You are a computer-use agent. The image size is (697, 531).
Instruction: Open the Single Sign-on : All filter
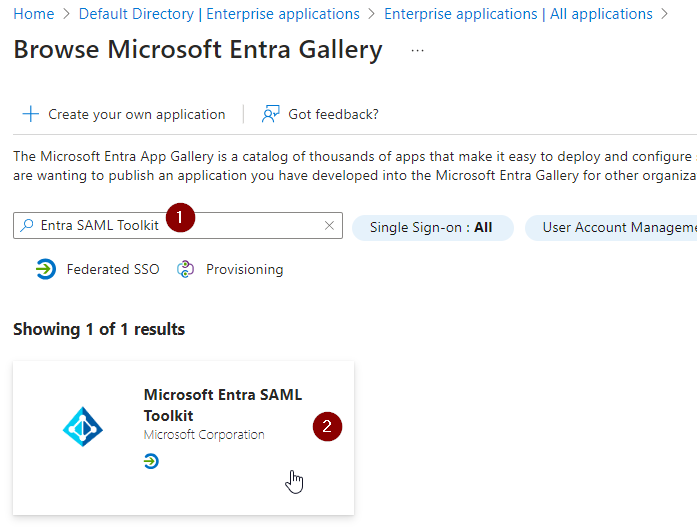pos(432,227)
